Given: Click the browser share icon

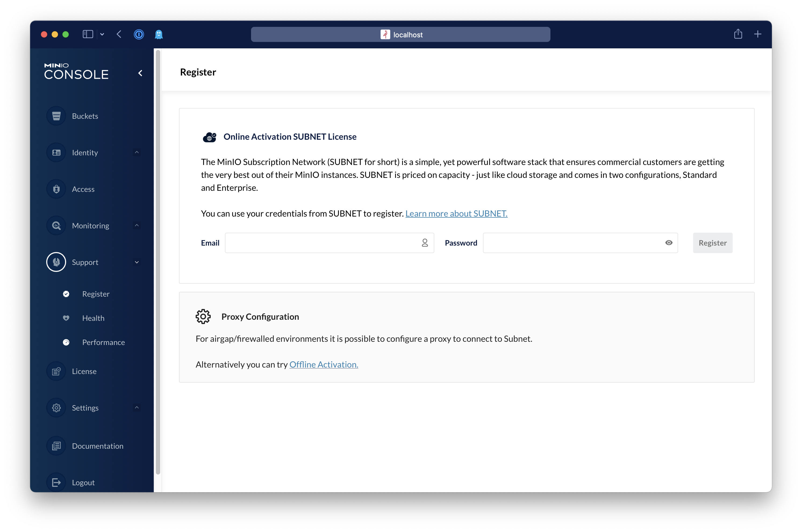Looking at the screenshot, I should (x=738, y=34).
